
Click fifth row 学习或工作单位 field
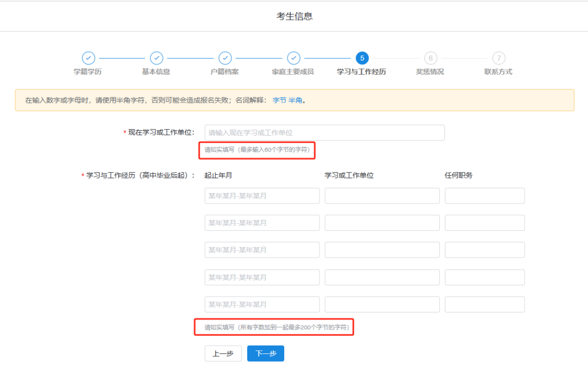(382, 304)
